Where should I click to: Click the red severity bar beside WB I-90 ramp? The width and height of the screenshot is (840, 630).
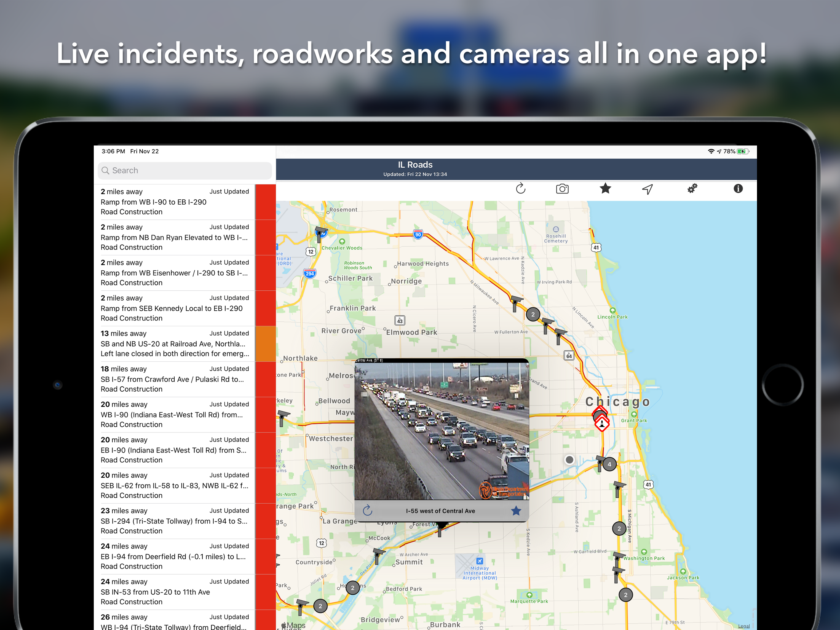pos(265,202)
